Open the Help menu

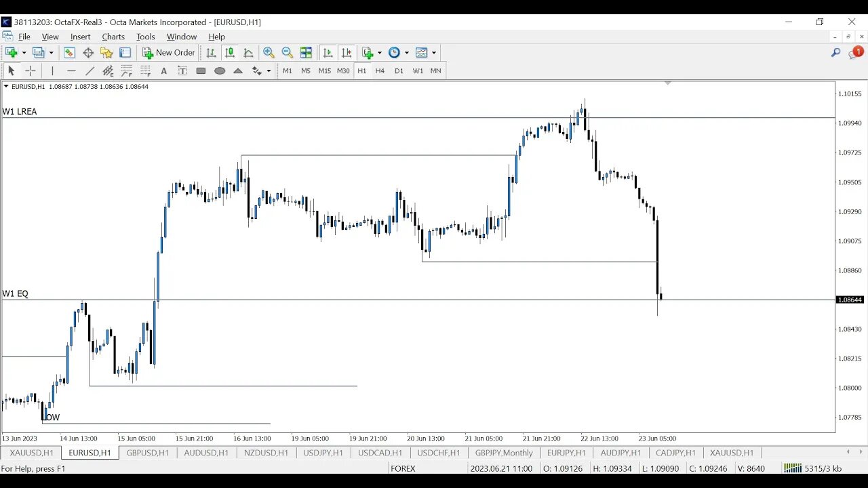216,37
